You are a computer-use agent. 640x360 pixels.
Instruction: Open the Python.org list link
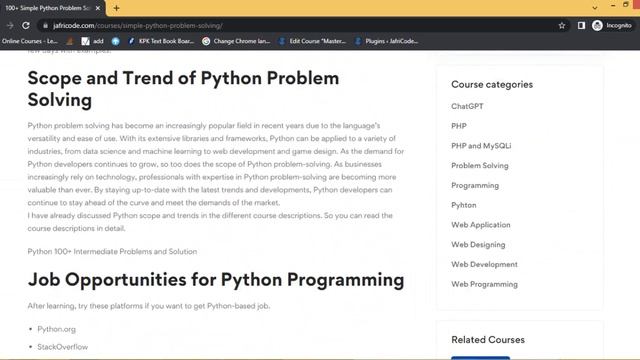(56, 329)
